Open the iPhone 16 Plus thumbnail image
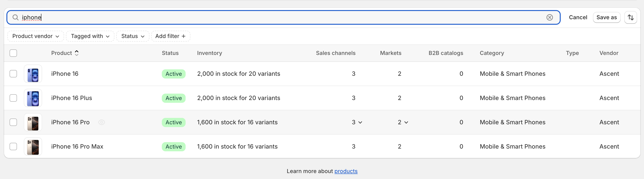Screen dimensions: 644x179 tap(33, 98)
